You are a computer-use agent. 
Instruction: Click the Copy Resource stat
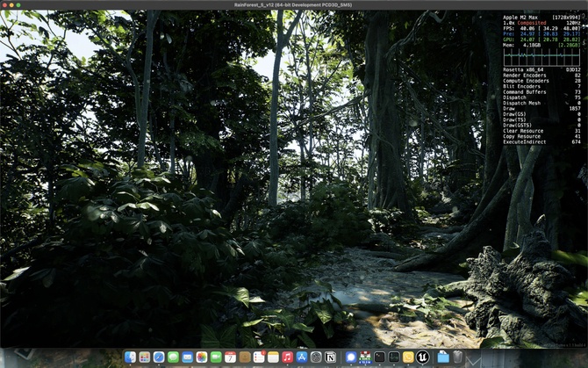tap(541, 136)
